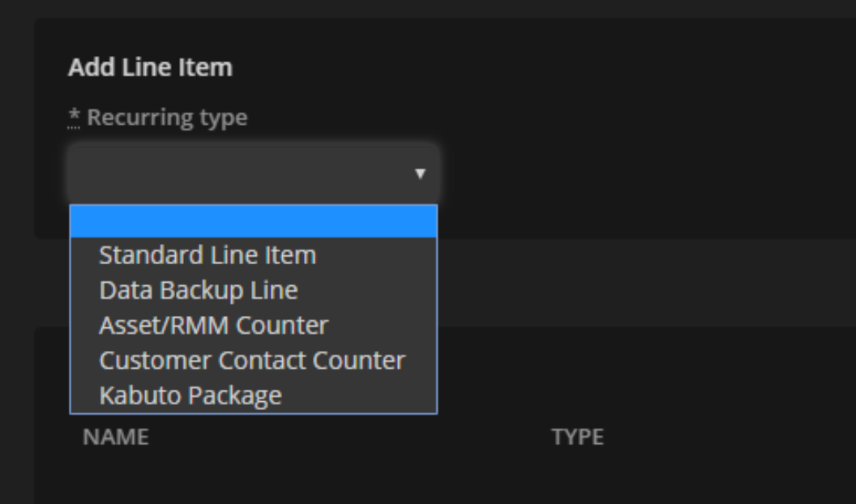This screenshot has width=856, height=504.
Task: Sort by the TYPE column header
Action: 577,438
